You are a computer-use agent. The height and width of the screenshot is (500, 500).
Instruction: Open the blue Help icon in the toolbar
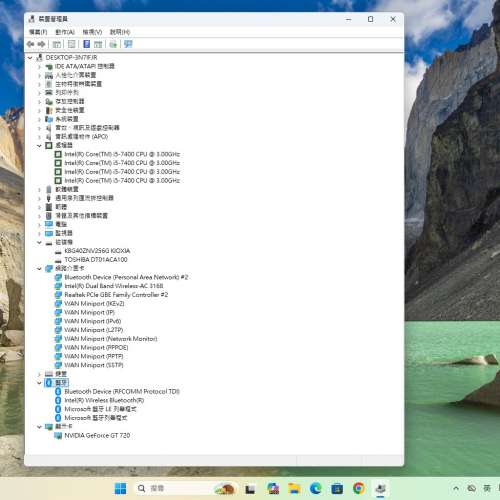pyautogui.click(x=87, y=44)
